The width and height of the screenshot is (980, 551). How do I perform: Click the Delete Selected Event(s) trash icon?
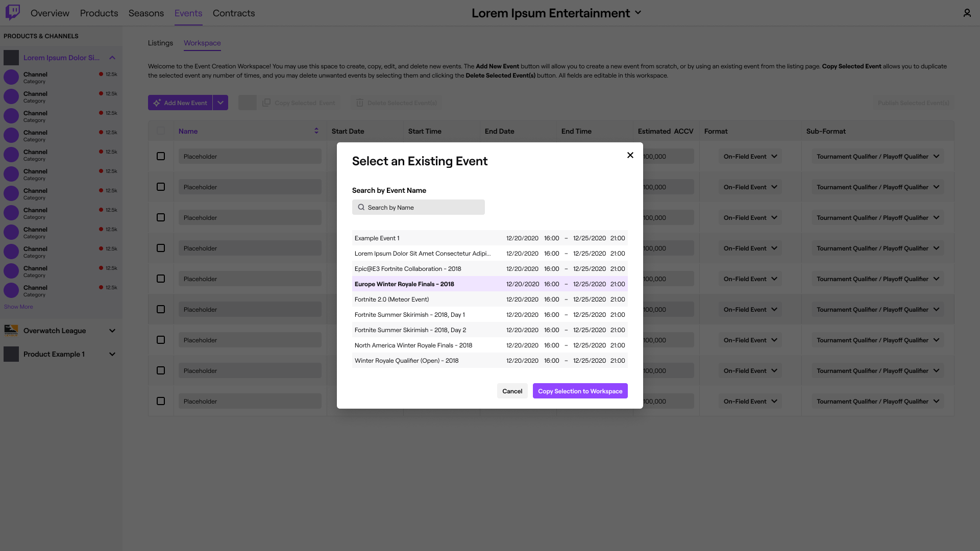[x=359, y=103]
